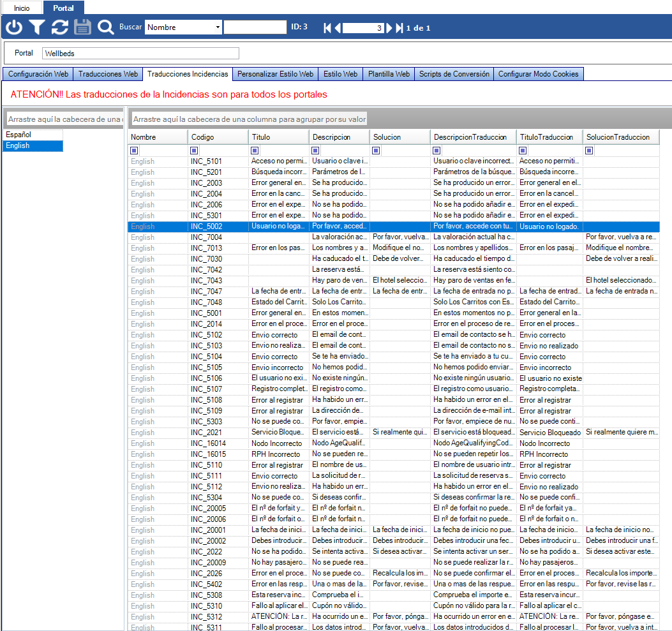The width and height of the screenshot is (672, 631).
Task: Open the filter icon under SolucionTraduccion column
Action: [x=589, y=151]
